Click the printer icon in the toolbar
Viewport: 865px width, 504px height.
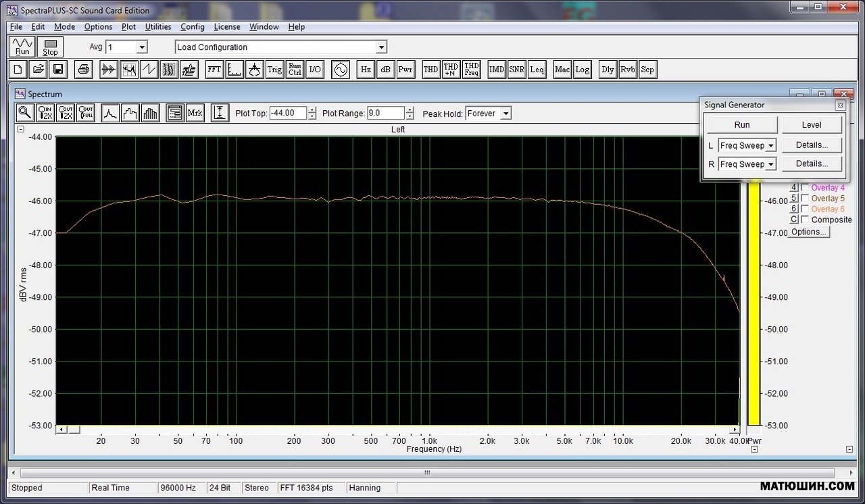84,70
